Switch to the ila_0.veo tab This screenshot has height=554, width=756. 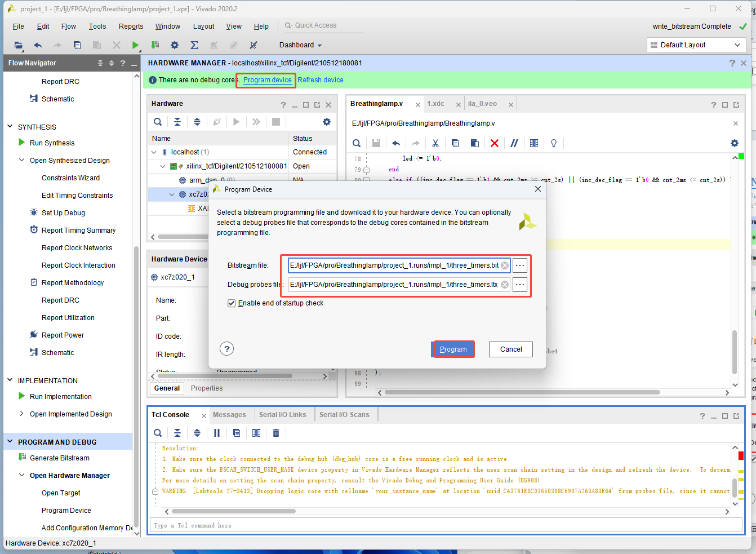[482, 104]
